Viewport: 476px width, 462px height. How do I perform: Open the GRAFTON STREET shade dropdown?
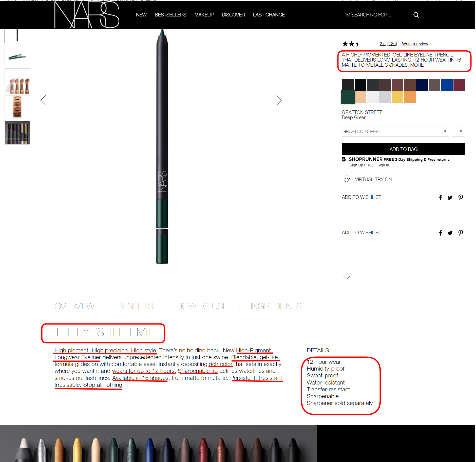(x=395, y=131)
